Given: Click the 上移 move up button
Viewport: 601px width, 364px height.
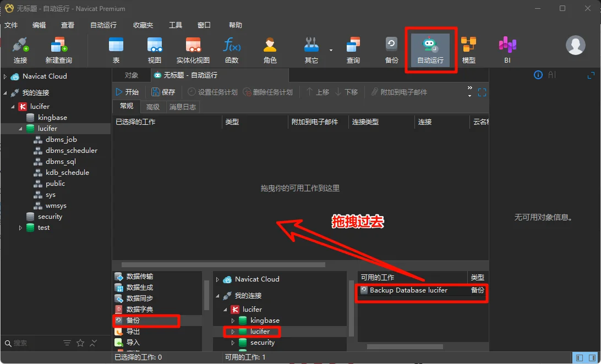Looking at the screenshot, I should (x=318, y=92).
